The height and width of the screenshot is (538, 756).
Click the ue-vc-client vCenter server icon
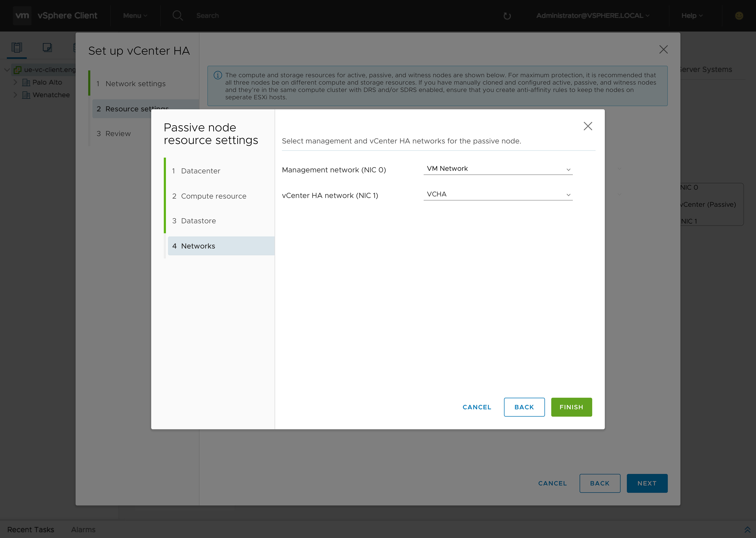click(18, 70)
